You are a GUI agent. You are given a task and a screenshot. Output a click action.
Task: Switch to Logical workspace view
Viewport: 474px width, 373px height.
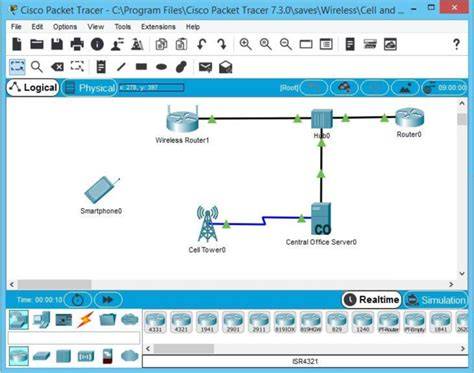pos(33,88)
